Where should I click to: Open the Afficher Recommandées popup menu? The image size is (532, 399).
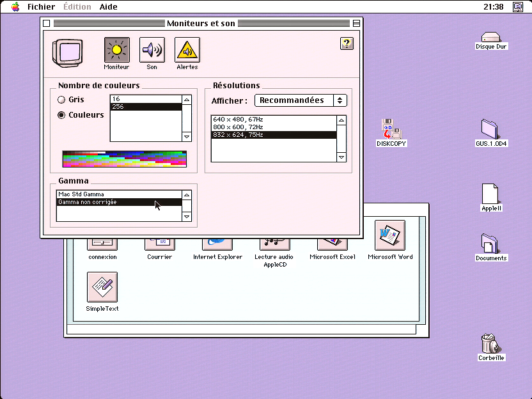coord(301,100)
